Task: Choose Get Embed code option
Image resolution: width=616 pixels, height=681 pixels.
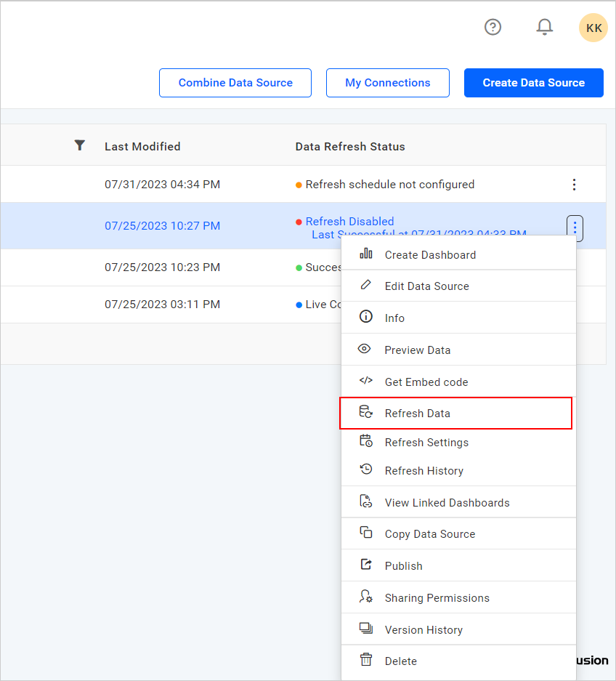Action: point(459,382)
